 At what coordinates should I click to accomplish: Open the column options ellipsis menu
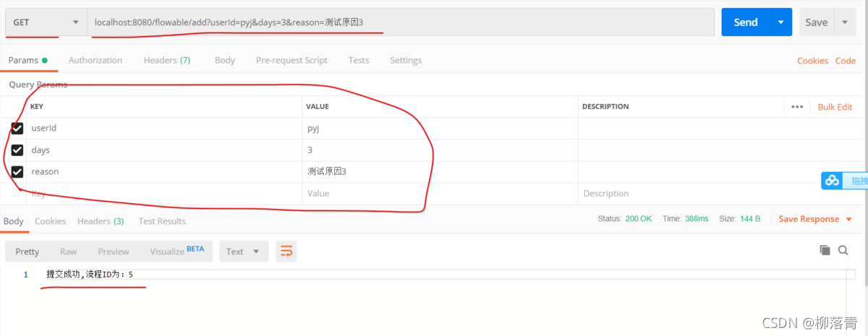coord(797,107)
